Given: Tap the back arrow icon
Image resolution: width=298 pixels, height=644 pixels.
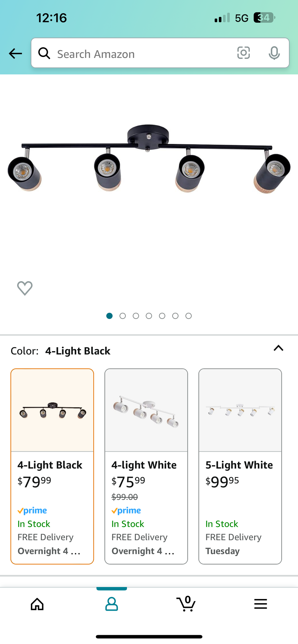Looking at the screenshot, I should click(15, 53).
